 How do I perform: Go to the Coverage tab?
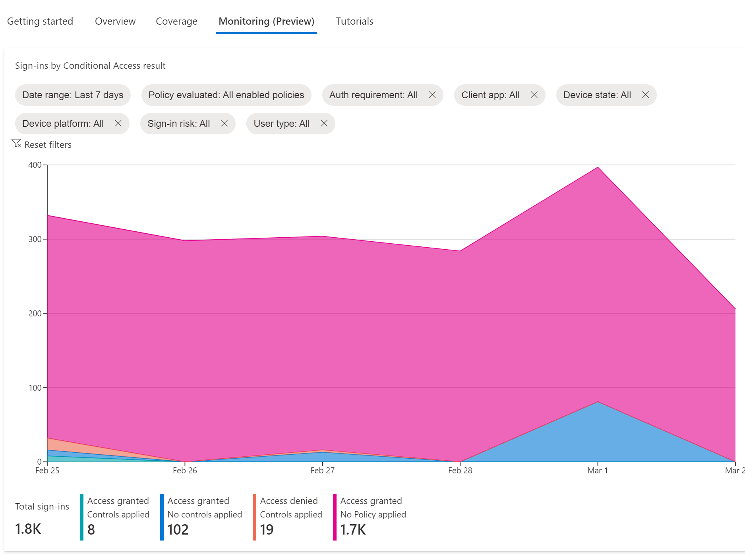[x=176, y=21]
